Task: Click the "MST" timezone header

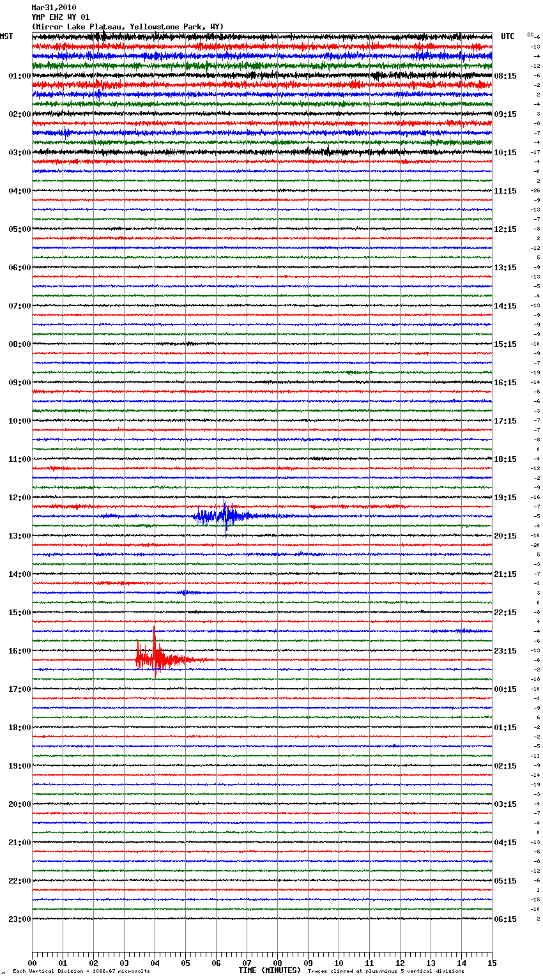Action: (x=6, y=36)
